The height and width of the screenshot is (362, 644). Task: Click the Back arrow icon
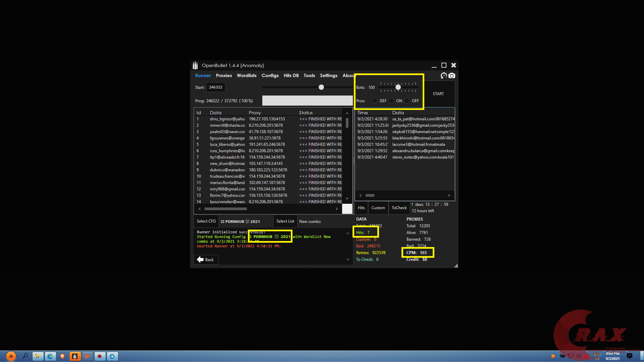[x=201, y=259]
